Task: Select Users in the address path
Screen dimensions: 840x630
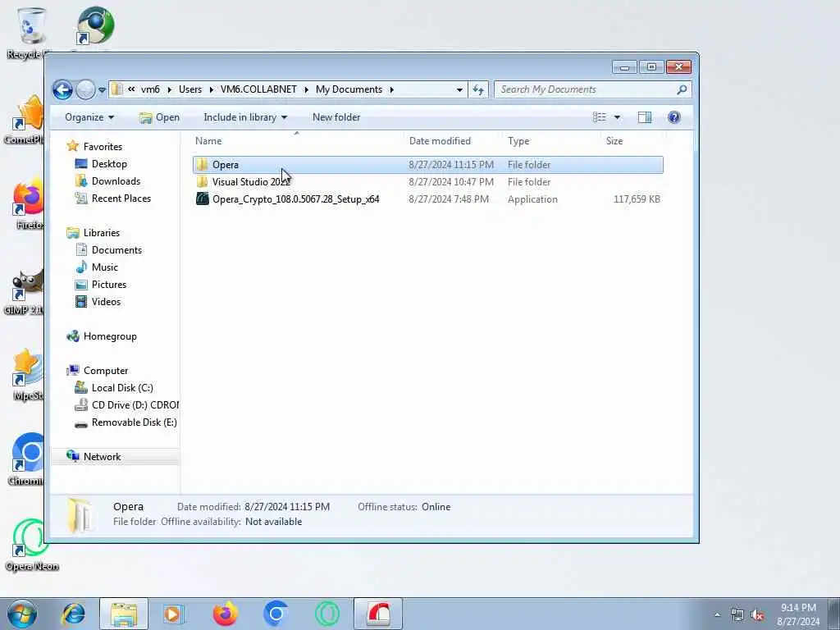Action: click(x=190, y=89)
